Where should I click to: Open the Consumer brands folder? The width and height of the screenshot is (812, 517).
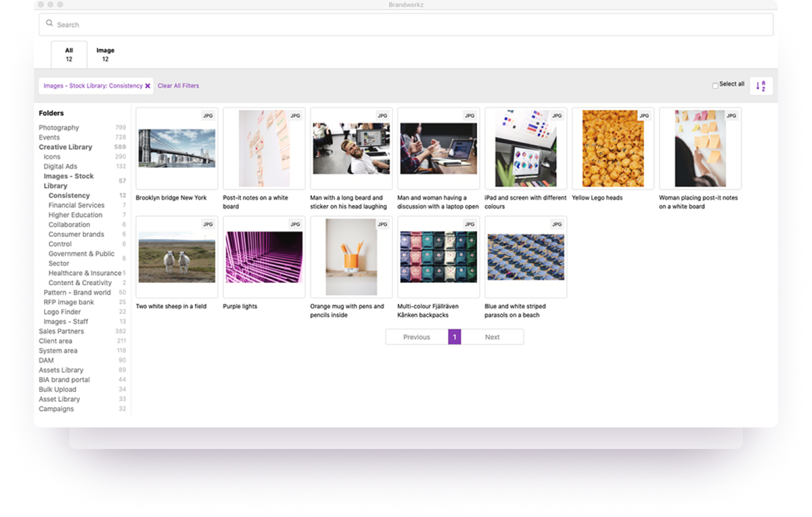(76, 234)
